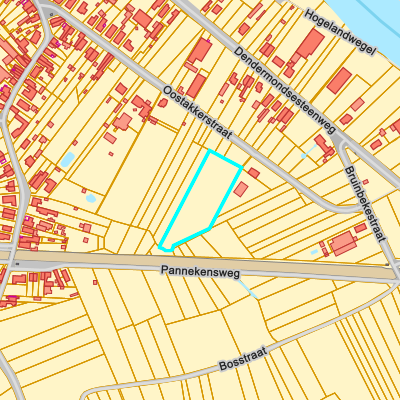This screenshot has width=400, height=400.
Task: Click the Pannekensweg label
Action: point(200,271)
